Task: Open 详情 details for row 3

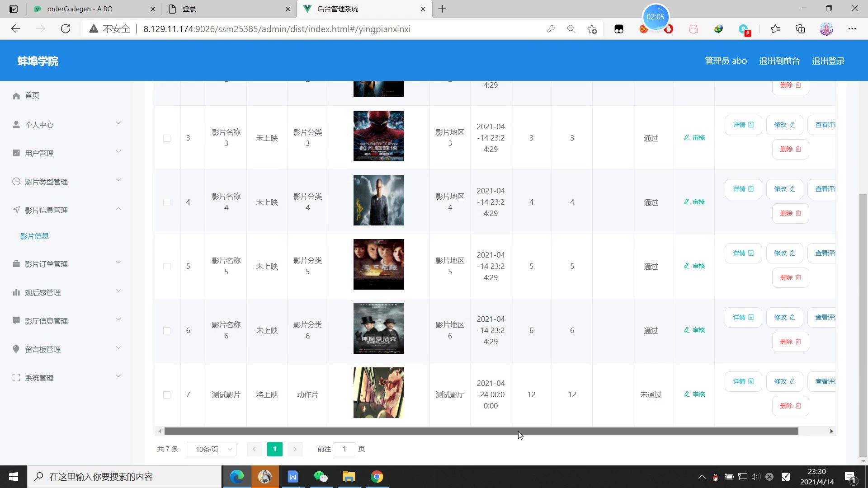Action: pos(743,125)
